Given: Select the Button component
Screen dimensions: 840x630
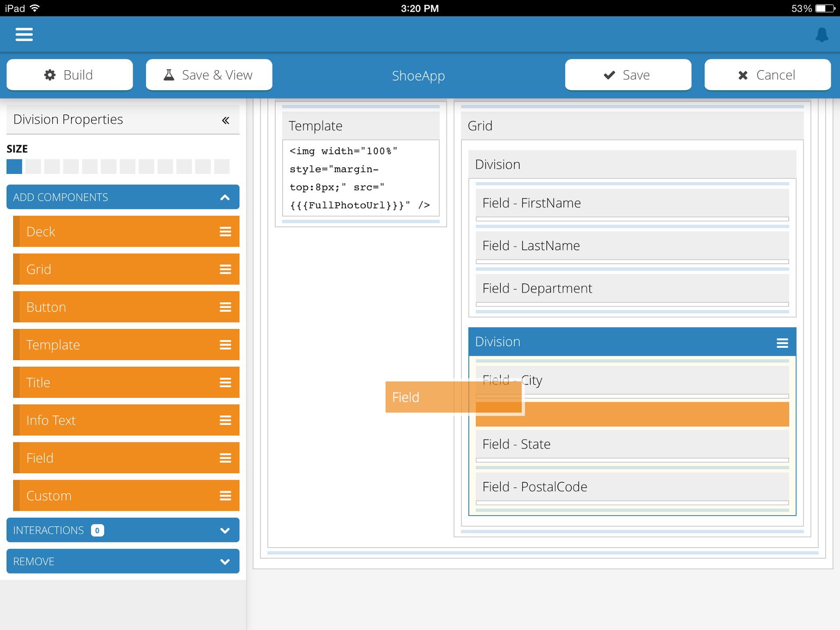Looking at the screenshot, I should pyautogui.click(x=126, y=307).
